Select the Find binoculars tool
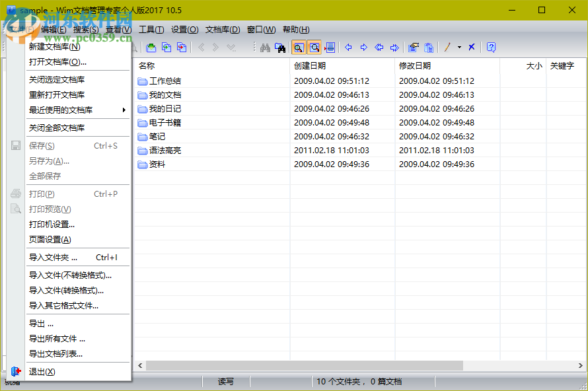This screenshot has width=588, height=391. tap(266, 46)
